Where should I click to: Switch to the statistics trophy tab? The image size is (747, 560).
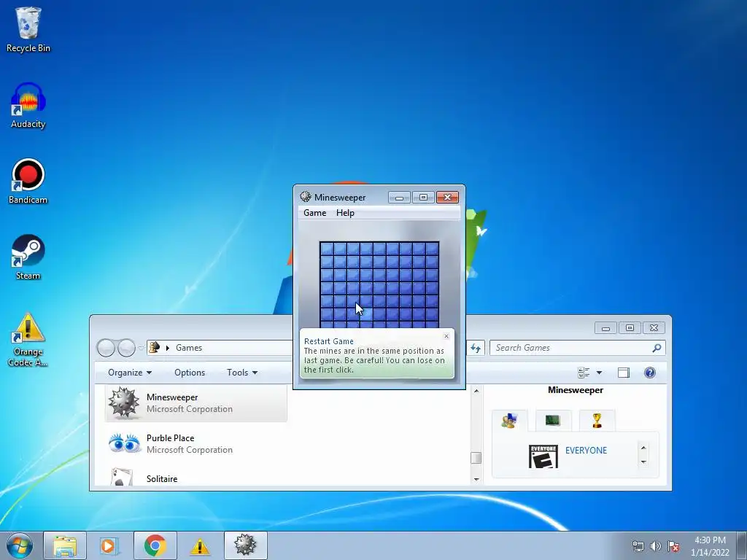point(597,421)
